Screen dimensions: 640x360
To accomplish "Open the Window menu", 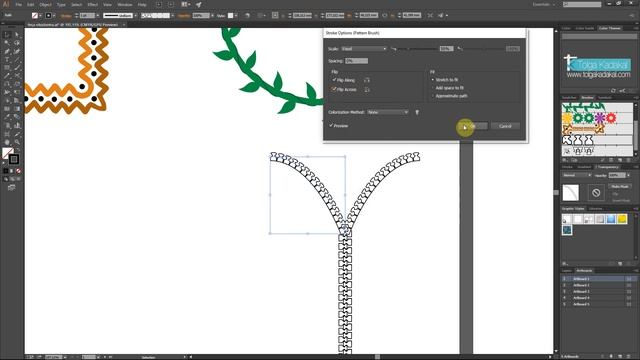I will pyautogui.click(x=124, y=4).
